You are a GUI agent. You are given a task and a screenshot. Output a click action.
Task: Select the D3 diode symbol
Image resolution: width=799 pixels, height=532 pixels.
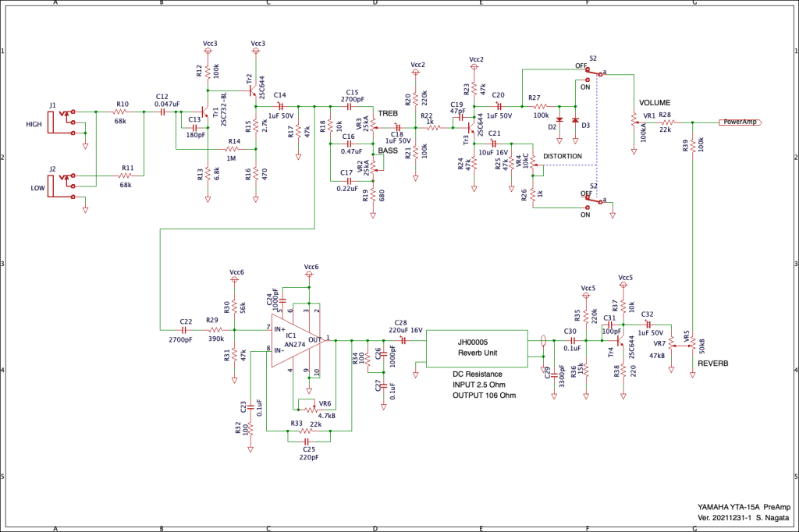click(x=576, y=119)
